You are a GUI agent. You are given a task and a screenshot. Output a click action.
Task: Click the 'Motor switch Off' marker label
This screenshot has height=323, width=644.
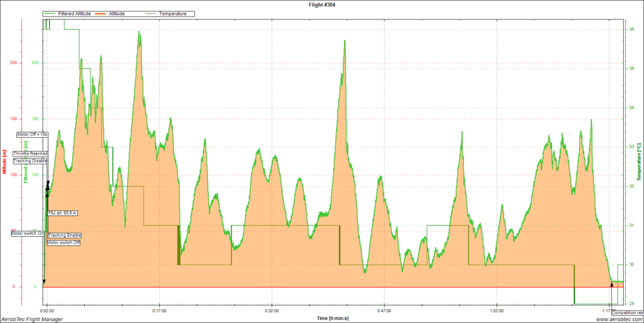pos(64,242)
